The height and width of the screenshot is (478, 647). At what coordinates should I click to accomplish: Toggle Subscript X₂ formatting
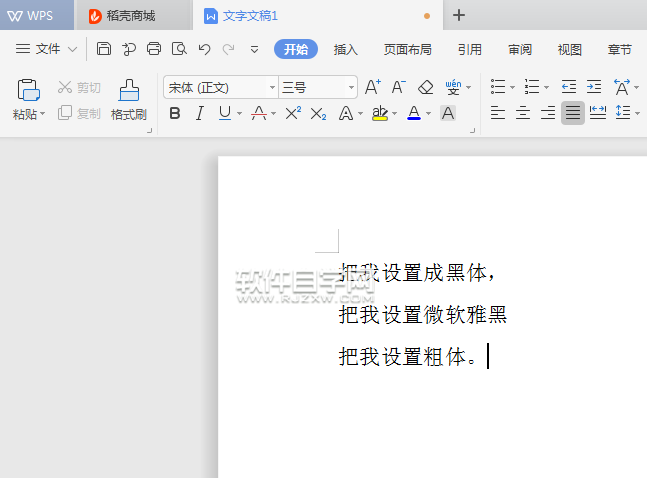[318, 114]
